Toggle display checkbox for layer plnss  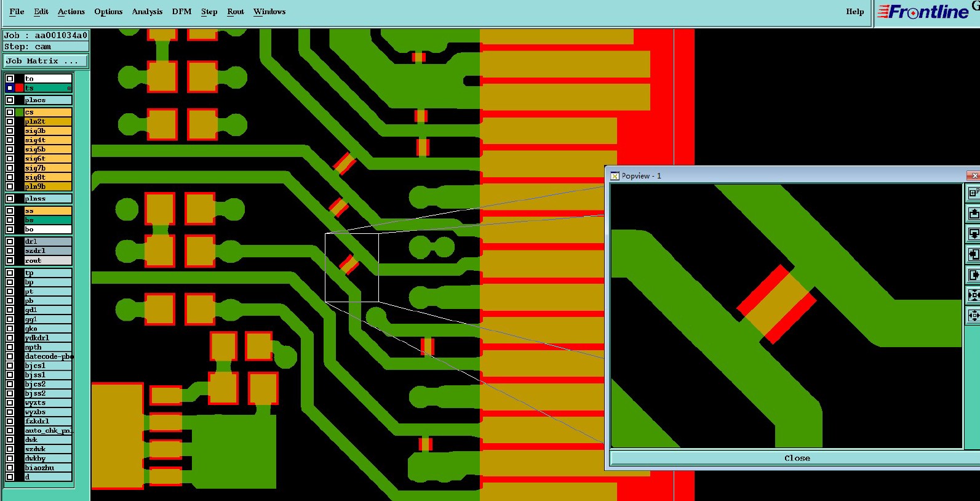click(x=10, y=198)
